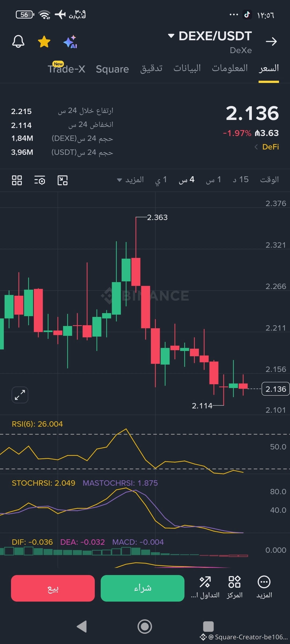Viewport: 290px width, 644px height.
Task: Open the bottom المزيد more menu
Action: [264, 587]
